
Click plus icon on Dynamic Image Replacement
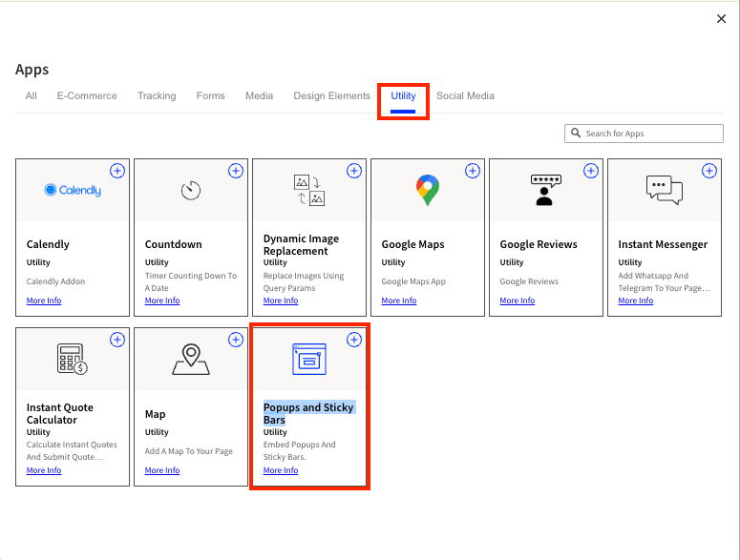[x=354, y=171]
